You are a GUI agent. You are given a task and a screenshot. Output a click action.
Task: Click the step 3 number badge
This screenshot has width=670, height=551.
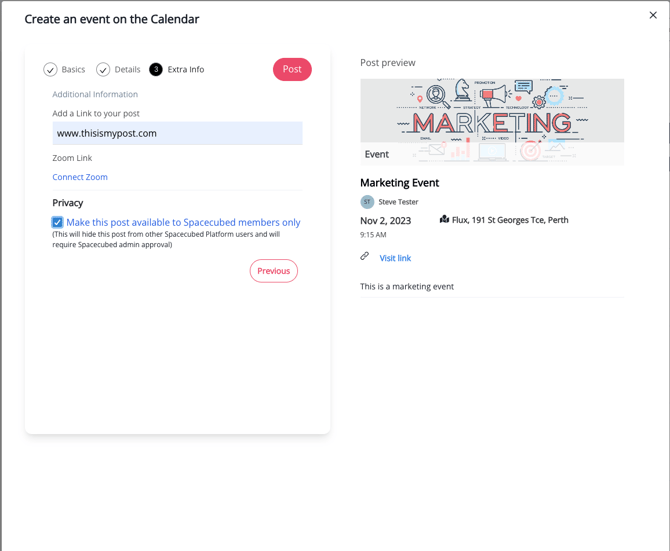[x=156, y=70]
